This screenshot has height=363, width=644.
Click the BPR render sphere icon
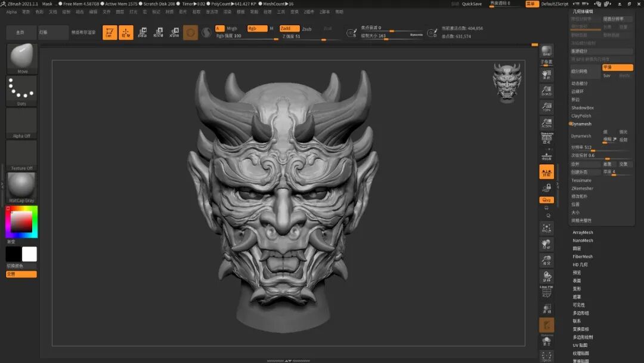(546, 51)
